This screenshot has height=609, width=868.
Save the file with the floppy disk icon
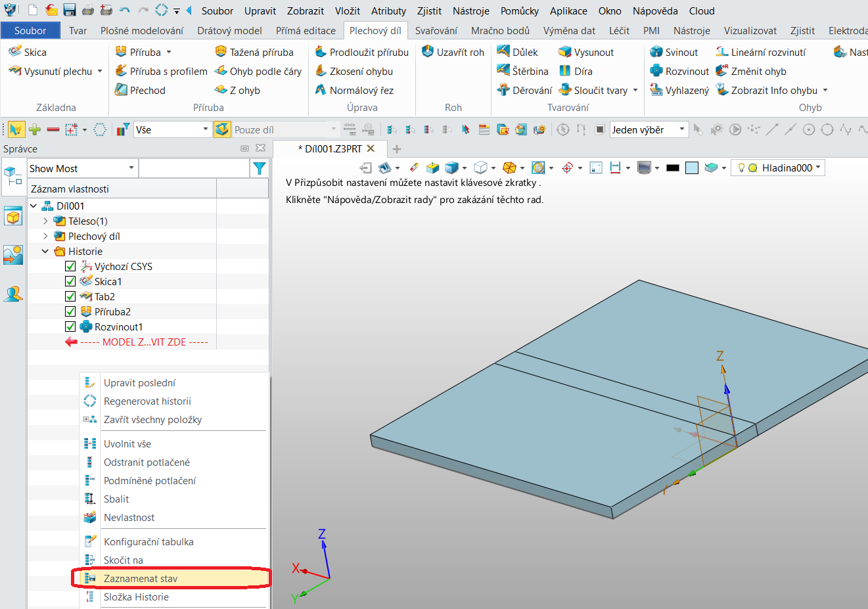(x=70, y=11)
